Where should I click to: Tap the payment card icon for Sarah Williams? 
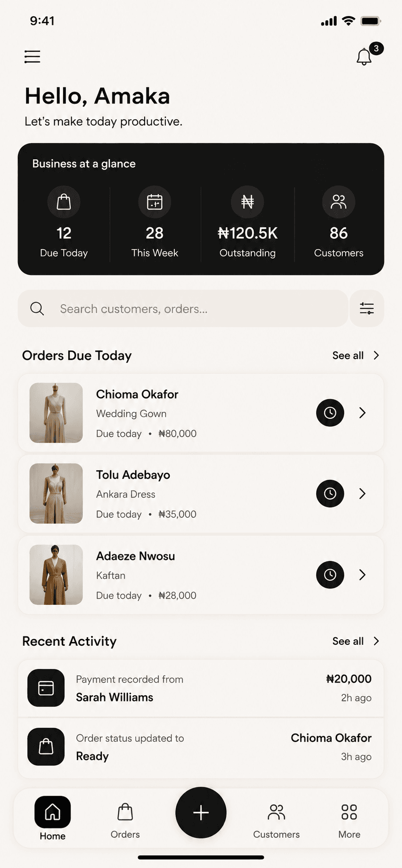46,688
